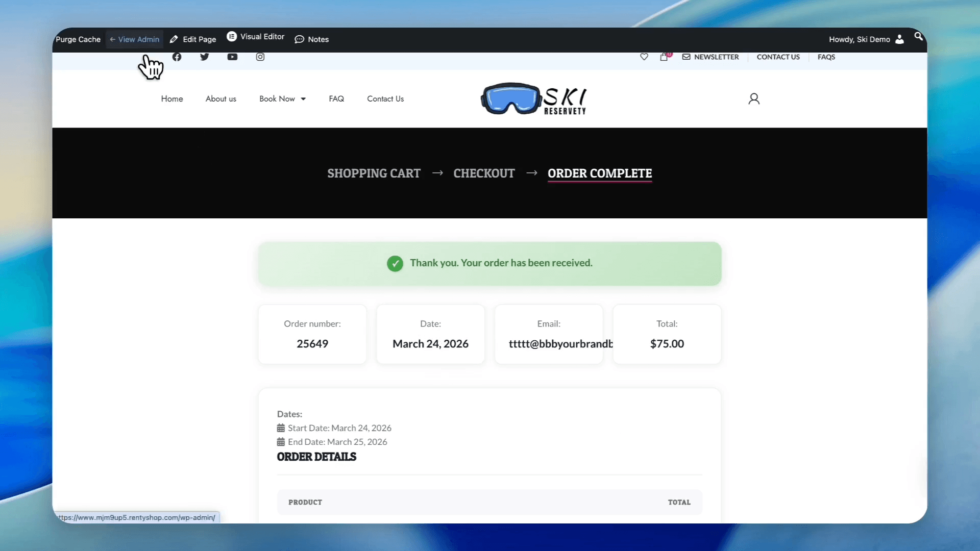980x551 pixels.
Task: Open Contact Us main menu item
Action: pyautogui.click(x=385, y=98)
